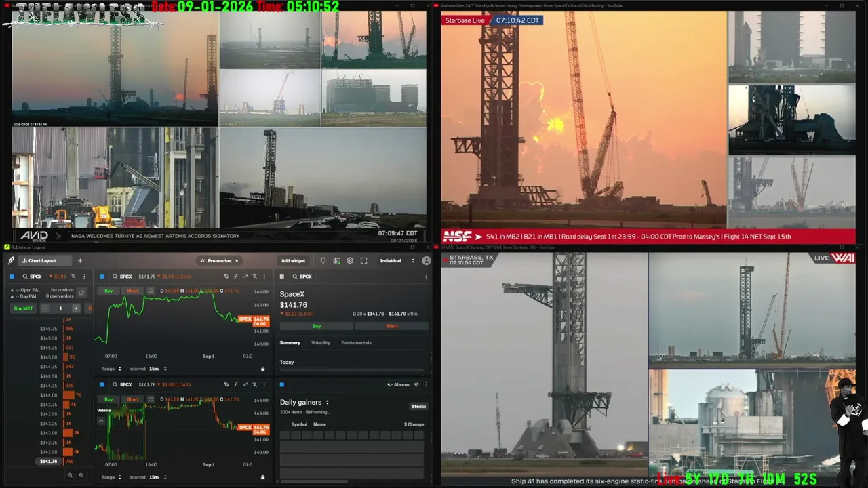Image resolution: width=868 pixels, height=488 pixels.
Task: Click the AI scan button
Action: 399,385
